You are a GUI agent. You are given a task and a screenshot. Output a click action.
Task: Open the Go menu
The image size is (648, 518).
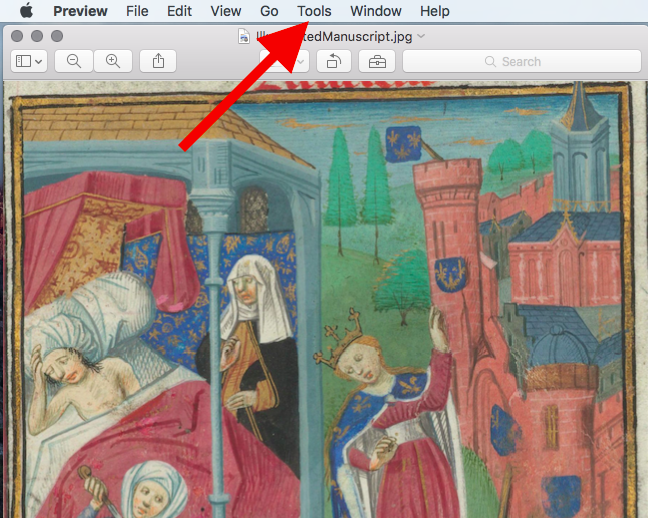[x=269, y=11]
